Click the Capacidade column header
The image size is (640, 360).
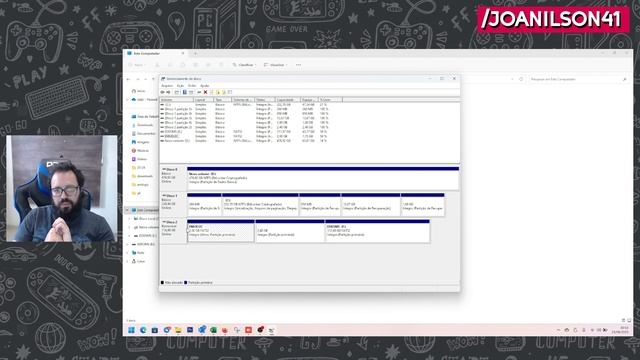[288, 100]
